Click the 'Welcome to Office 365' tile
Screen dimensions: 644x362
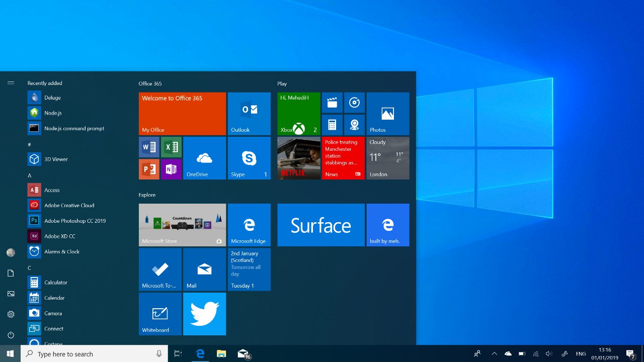pos(182,114)
